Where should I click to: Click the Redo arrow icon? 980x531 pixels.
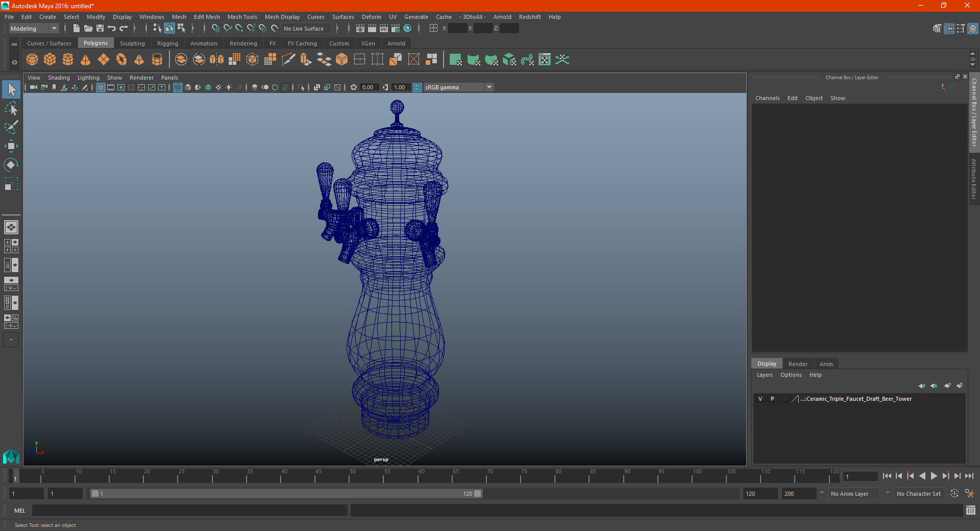pos(124,29)
